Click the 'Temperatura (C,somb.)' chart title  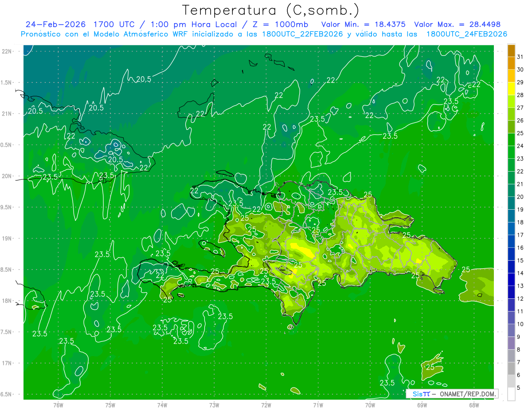click(x=271, y=10)
